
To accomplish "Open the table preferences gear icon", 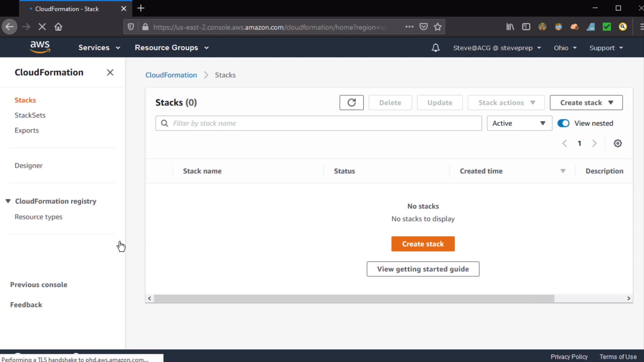I will coord(618,143).
